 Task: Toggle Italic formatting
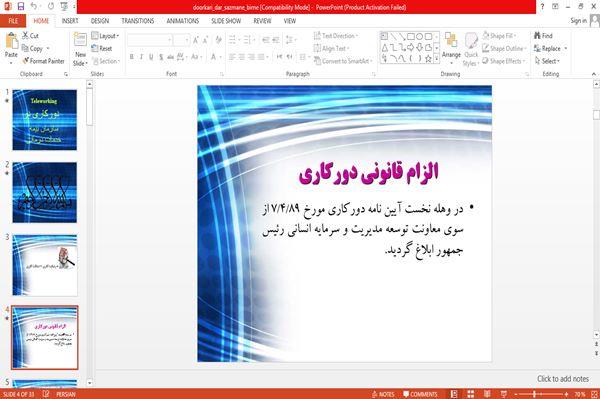click(141, 57)
